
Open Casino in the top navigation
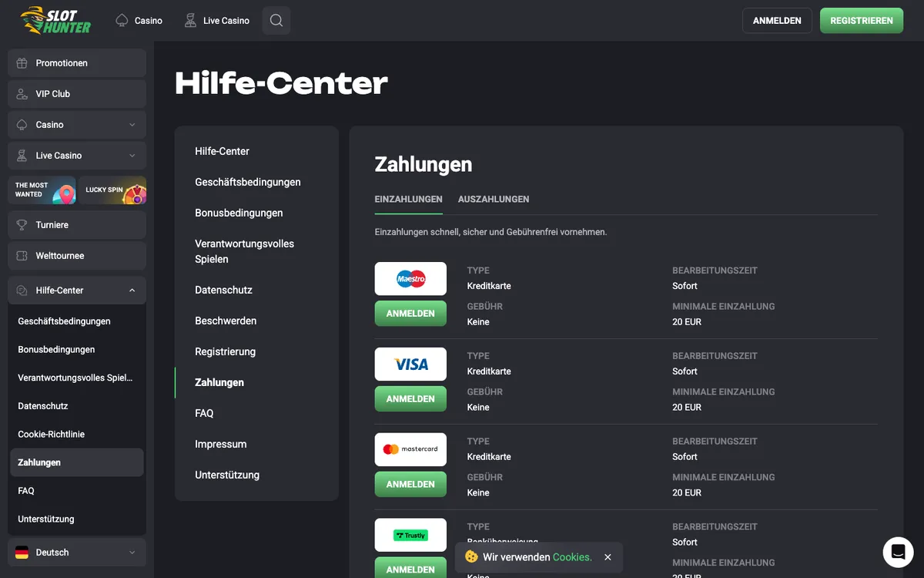point(139,21)
